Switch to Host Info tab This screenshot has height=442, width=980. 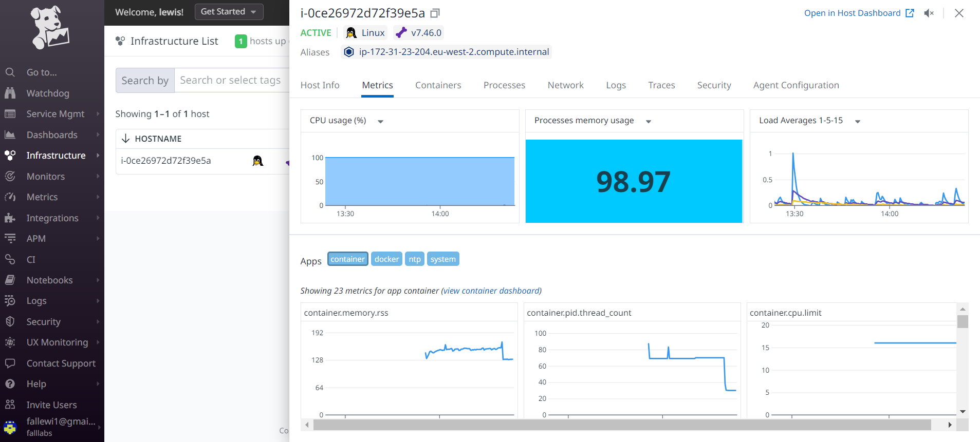(x=320, y=85)
